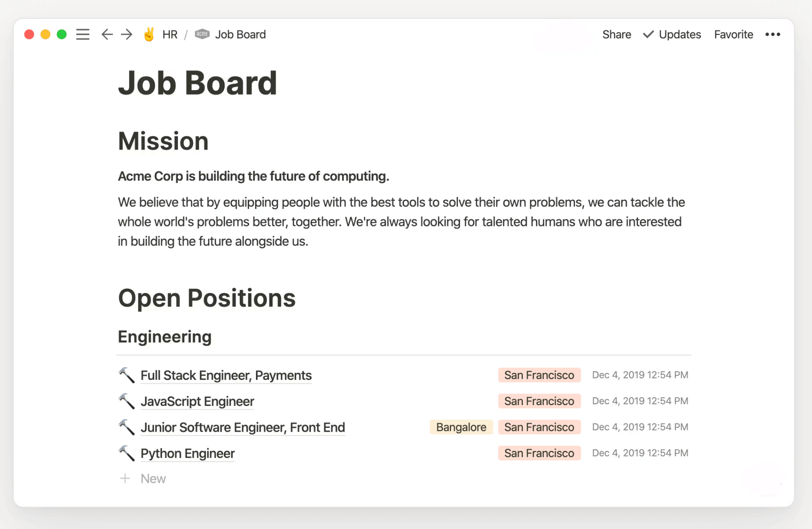Click the back navigation arrow
Image resolution: width=812 pixels, height=529 pixels.
[x=107, y=34]
